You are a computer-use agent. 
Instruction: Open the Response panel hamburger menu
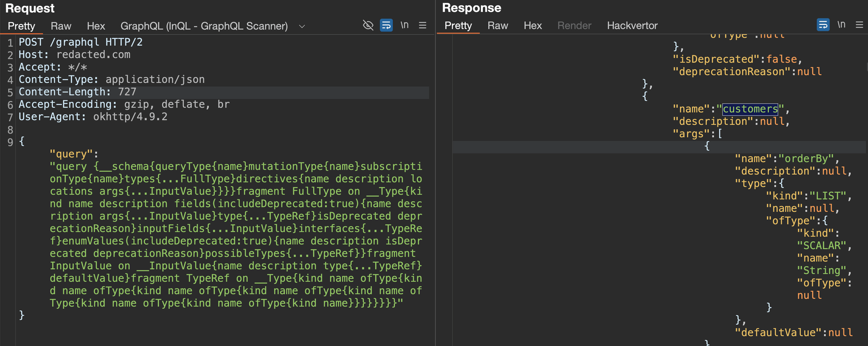[x=859, y=25]
